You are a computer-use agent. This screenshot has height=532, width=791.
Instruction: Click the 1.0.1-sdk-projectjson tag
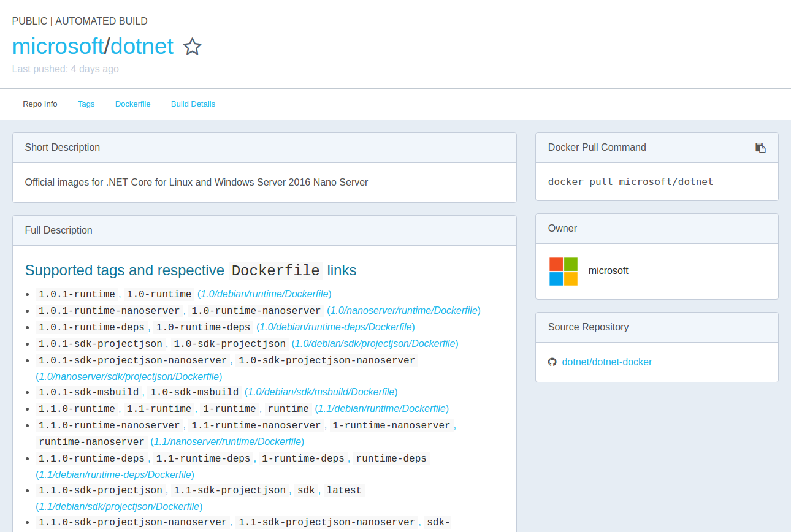[101, 343]
